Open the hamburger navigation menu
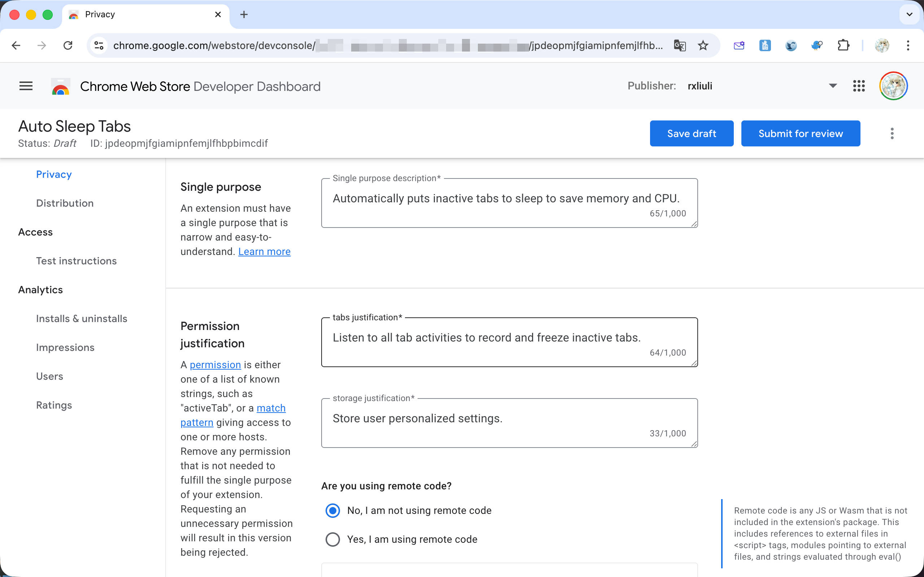 [x=26, y=86]
